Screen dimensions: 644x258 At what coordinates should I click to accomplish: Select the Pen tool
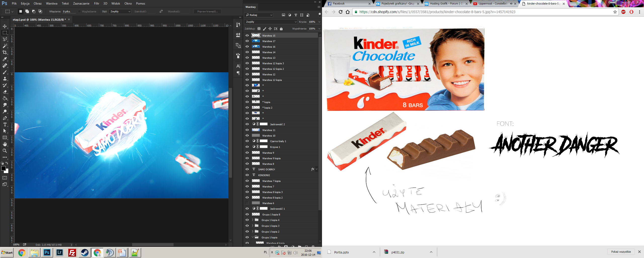(x=5, y=118)
